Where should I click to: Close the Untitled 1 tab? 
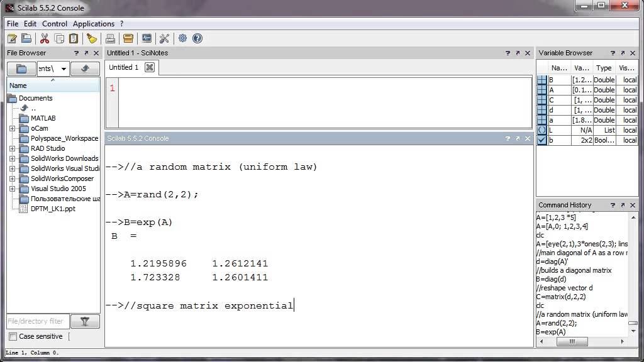[x=150, y=67]
